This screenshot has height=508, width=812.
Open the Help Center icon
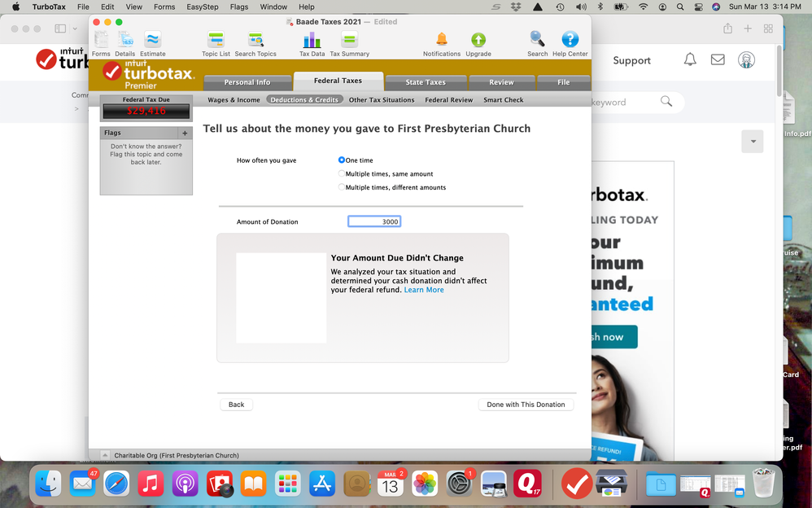pos(570,39)
